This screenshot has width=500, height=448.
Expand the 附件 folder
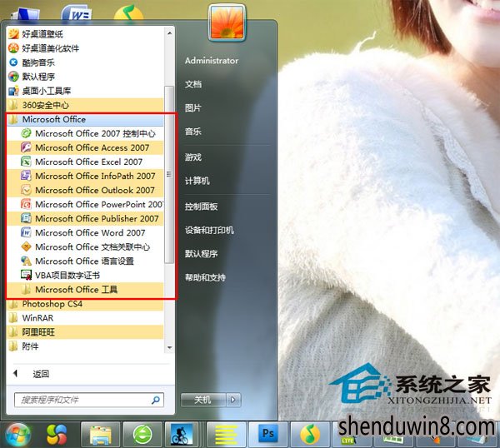(x=85, y=346)
